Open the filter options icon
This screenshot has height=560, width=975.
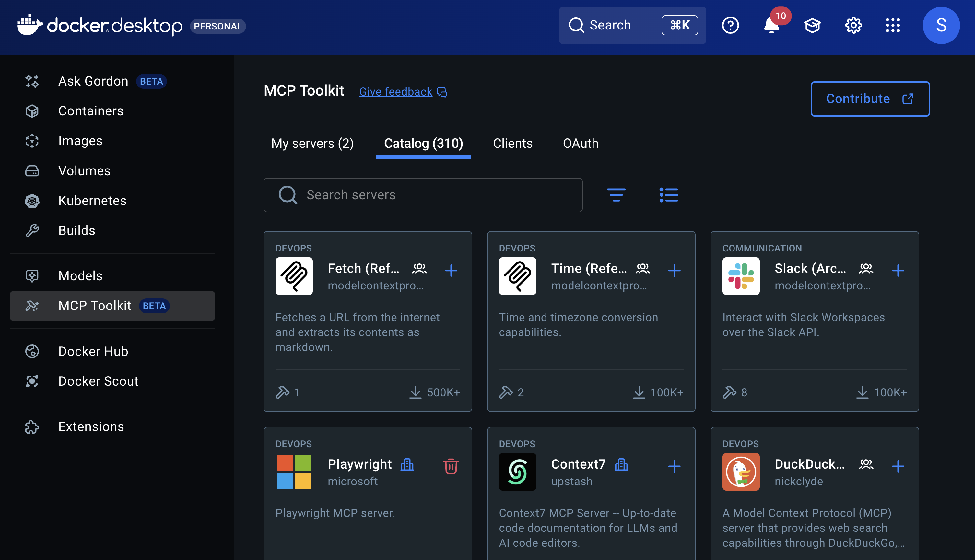616,195
